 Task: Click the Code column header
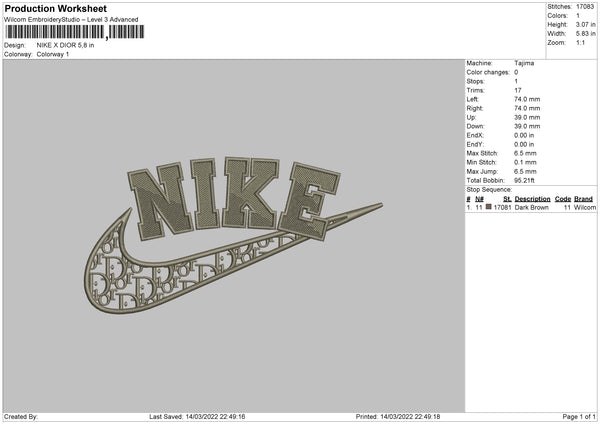pos(563,199)
